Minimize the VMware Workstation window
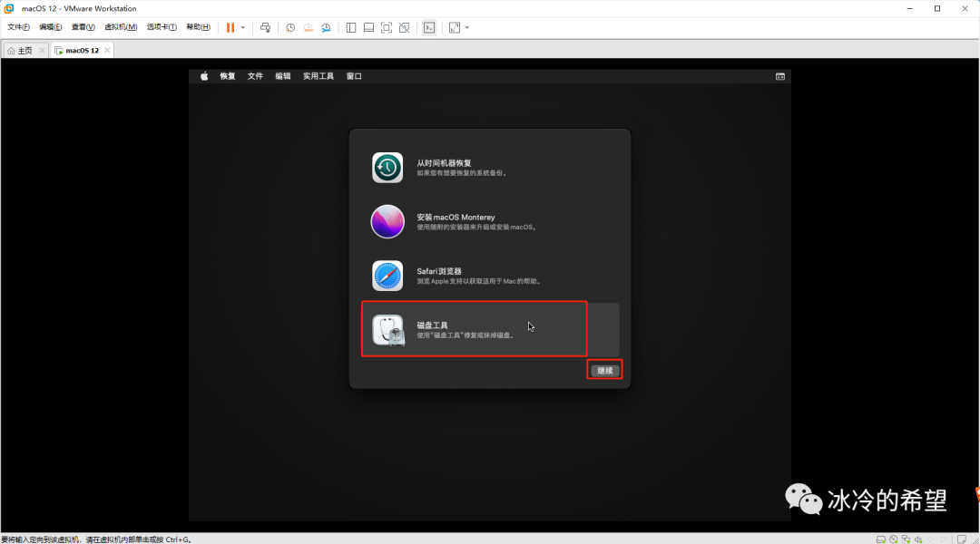This screenshot has height=544, width=980. coord(909,9)
